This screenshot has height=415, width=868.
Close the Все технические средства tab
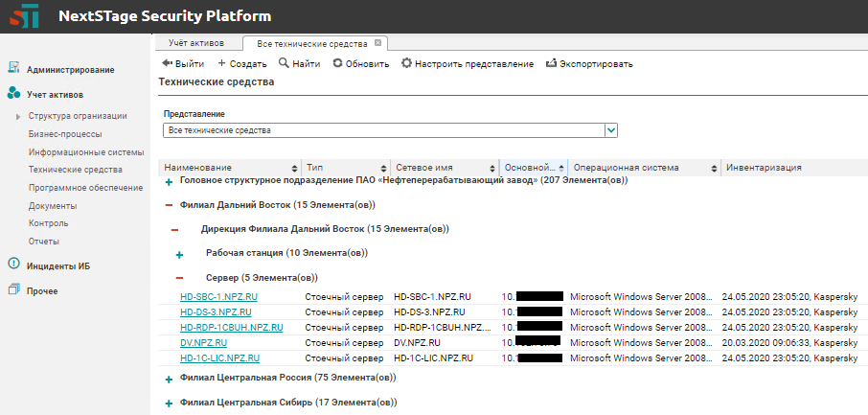tap(377, 43)
